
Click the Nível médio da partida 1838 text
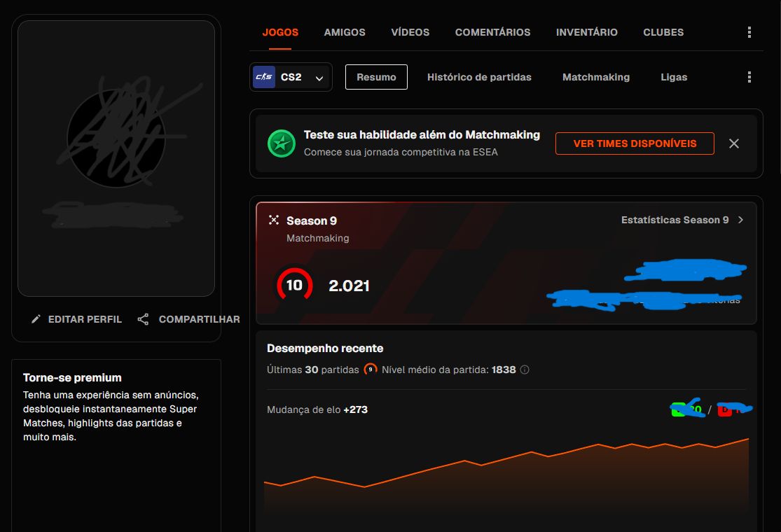[448, 370]
